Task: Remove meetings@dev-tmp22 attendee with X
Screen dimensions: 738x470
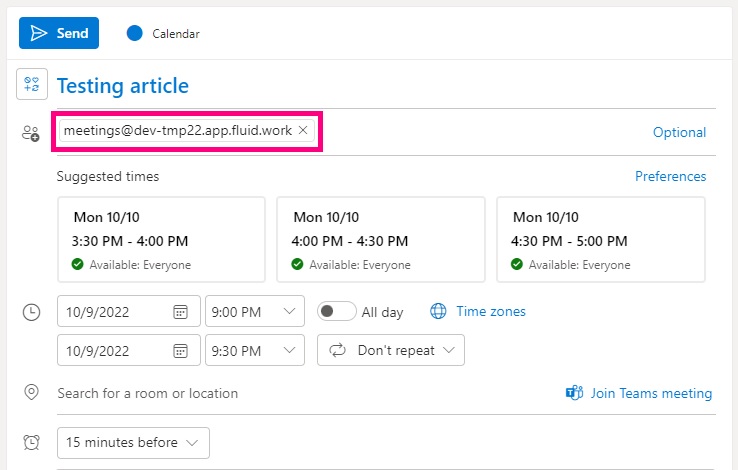Action: 303,130
